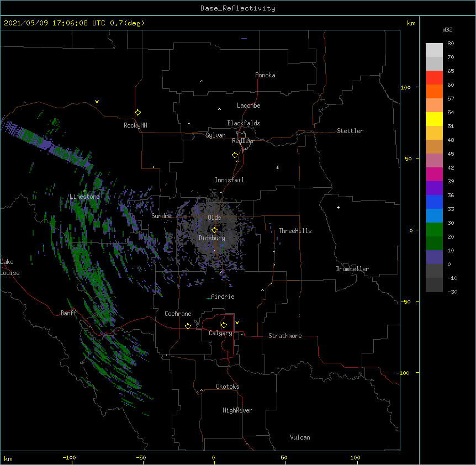
Task: Select the yellow diamond marker below RedDeer
Action: coord(235,155)
